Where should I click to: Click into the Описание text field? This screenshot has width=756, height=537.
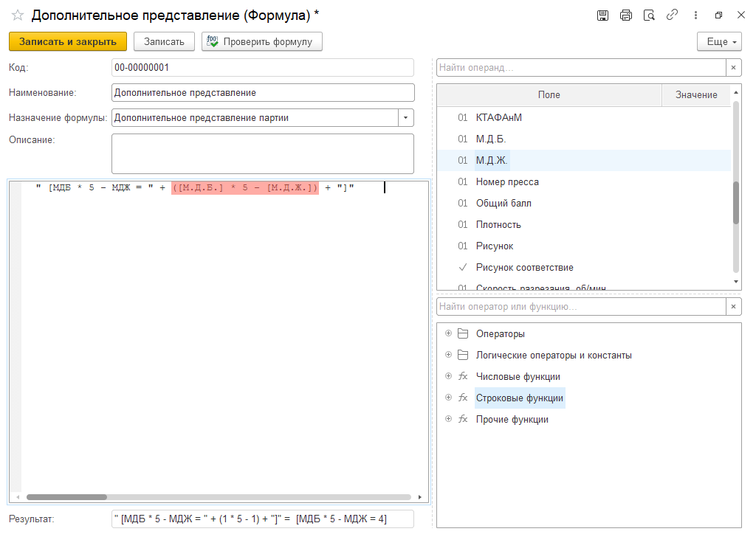coord(262,153)
